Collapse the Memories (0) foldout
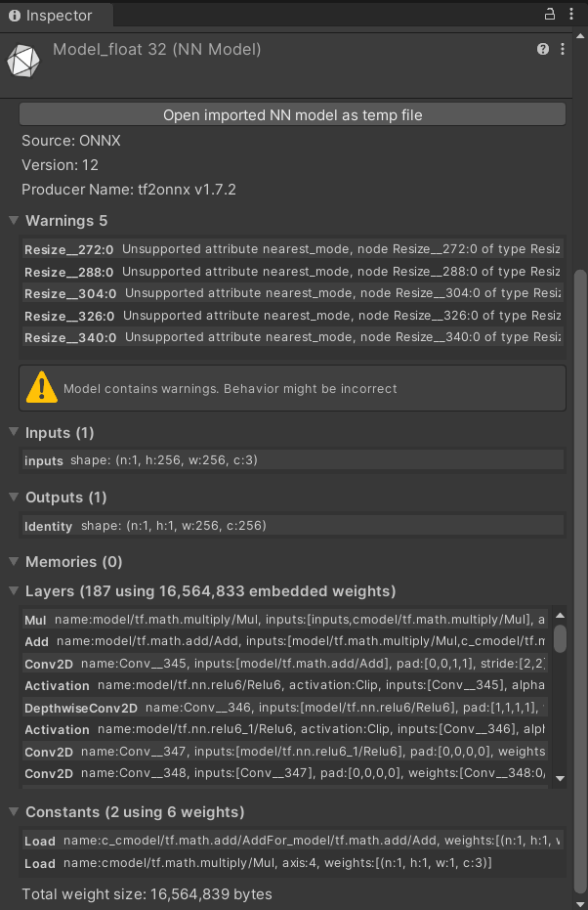 click(14, 561)
